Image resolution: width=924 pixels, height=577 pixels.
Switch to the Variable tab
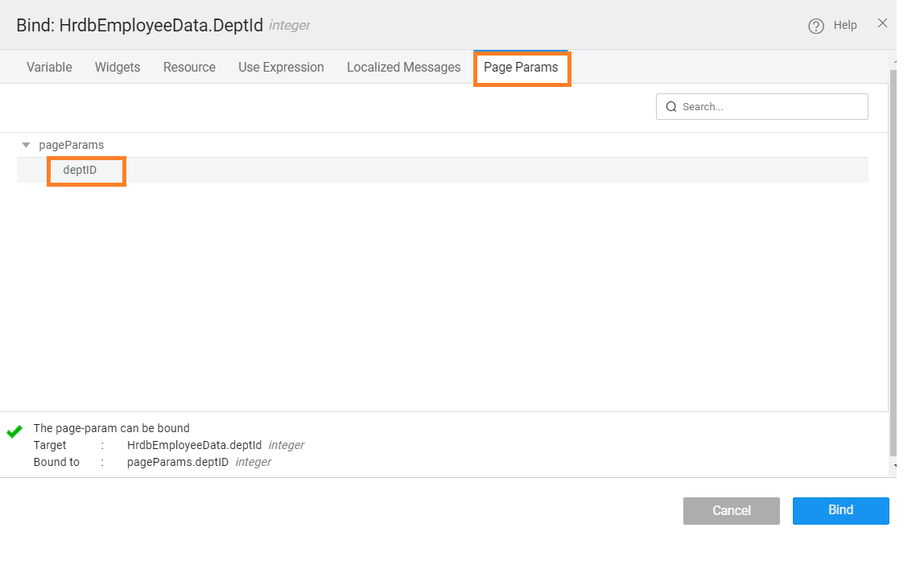coord(49,68)
